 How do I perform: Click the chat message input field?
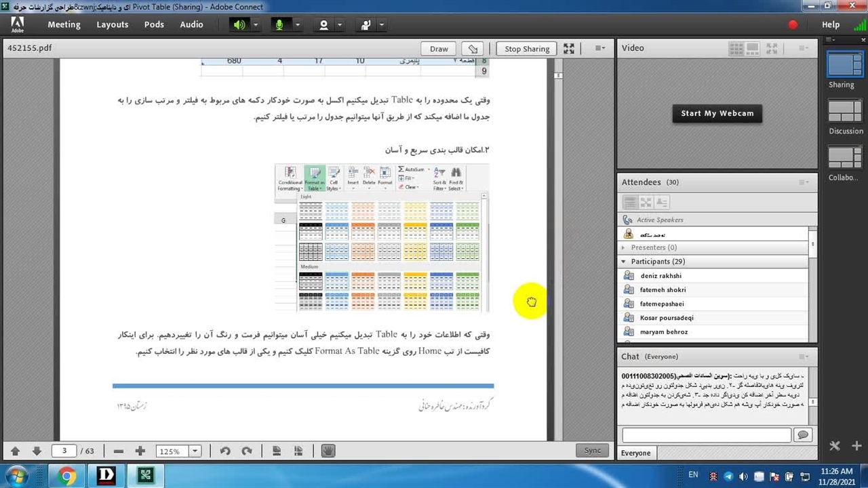point(706,435)
